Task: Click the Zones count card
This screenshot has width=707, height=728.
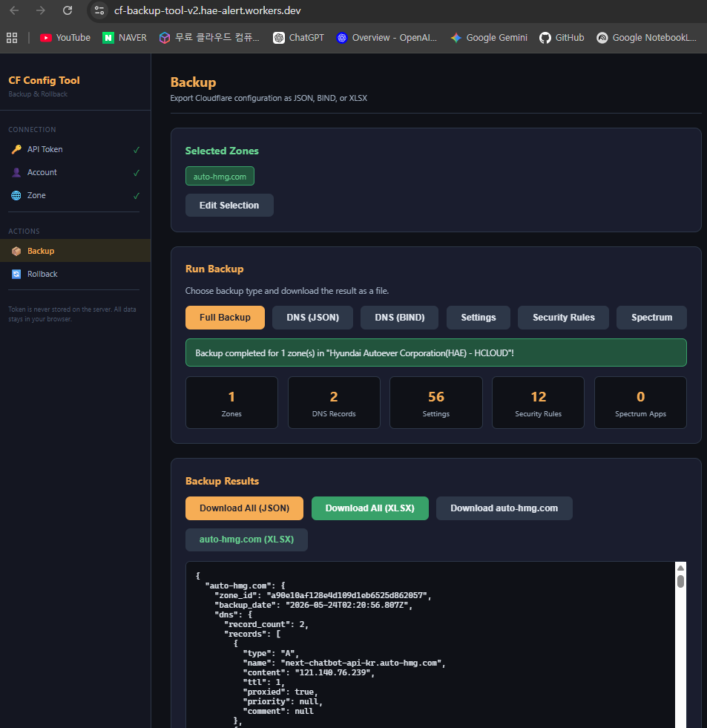Action: click(231, 402)
